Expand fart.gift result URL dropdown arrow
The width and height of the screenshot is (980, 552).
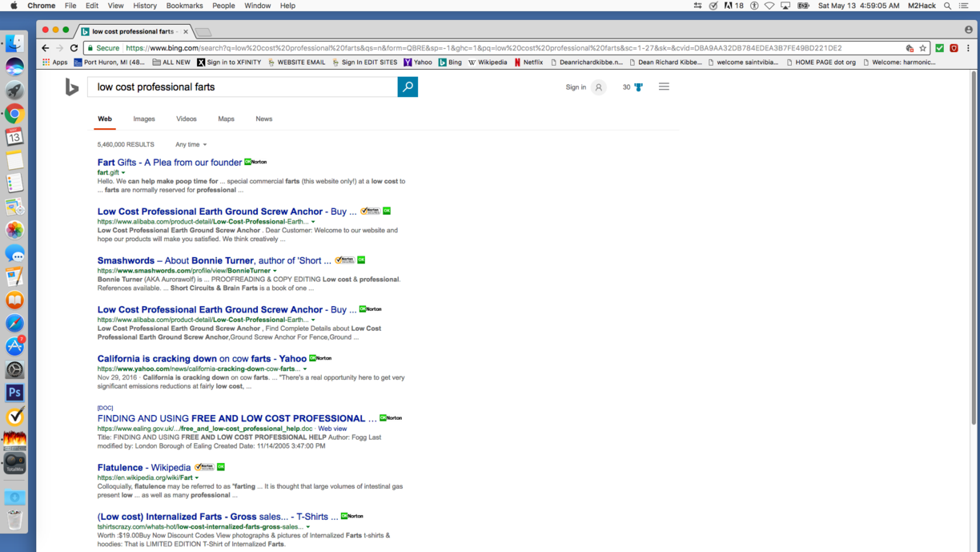[123, 173]
